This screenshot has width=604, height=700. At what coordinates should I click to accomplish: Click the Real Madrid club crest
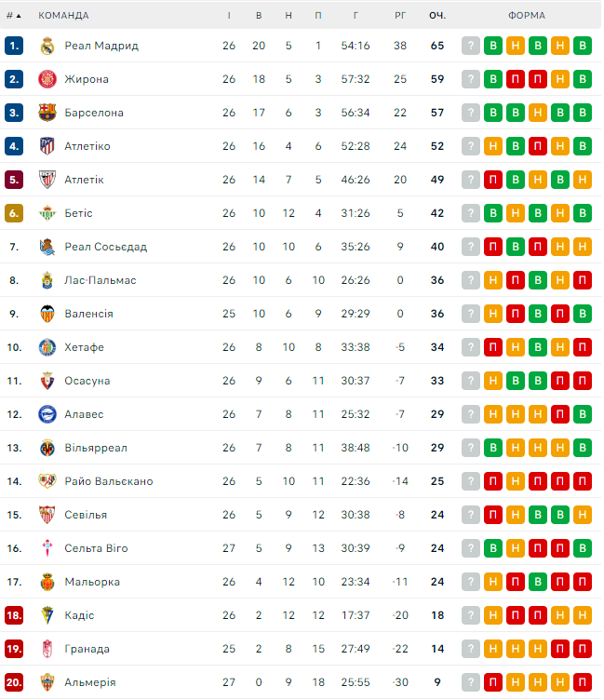47,46
